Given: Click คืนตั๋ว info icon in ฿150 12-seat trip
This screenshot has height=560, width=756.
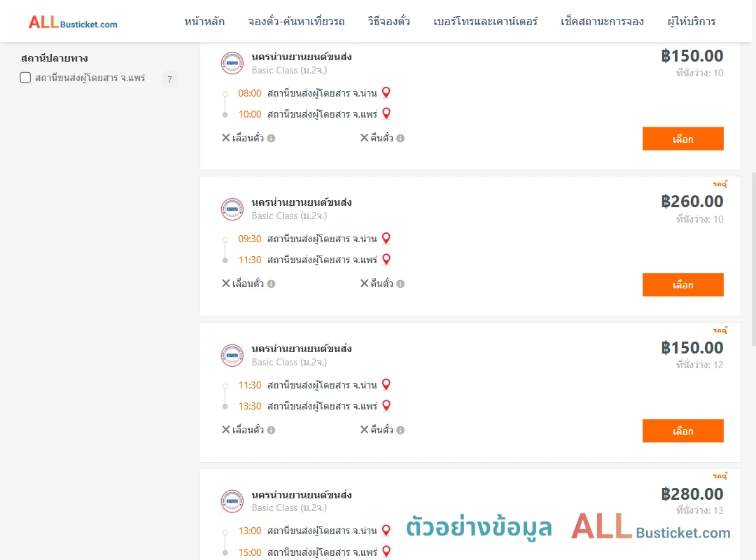Looking at the screenshot, I should [400, 430].
